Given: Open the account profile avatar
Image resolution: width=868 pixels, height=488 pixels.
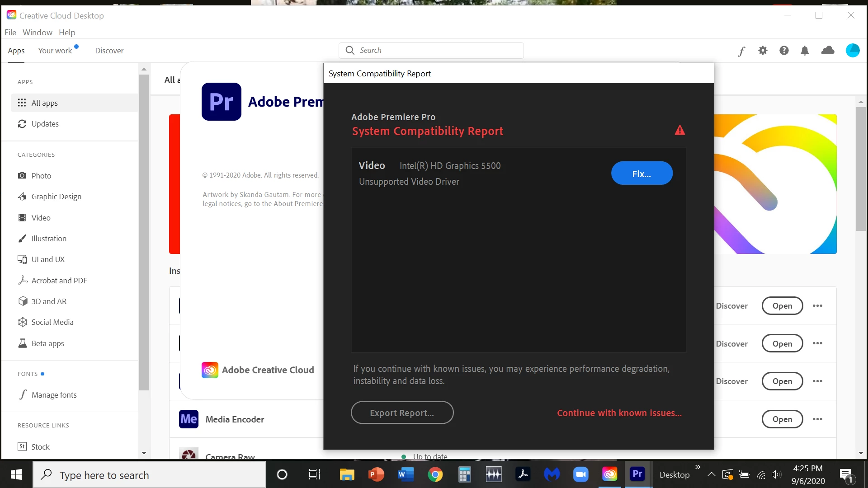Looking at the screenshot, I should coord(853,51).
